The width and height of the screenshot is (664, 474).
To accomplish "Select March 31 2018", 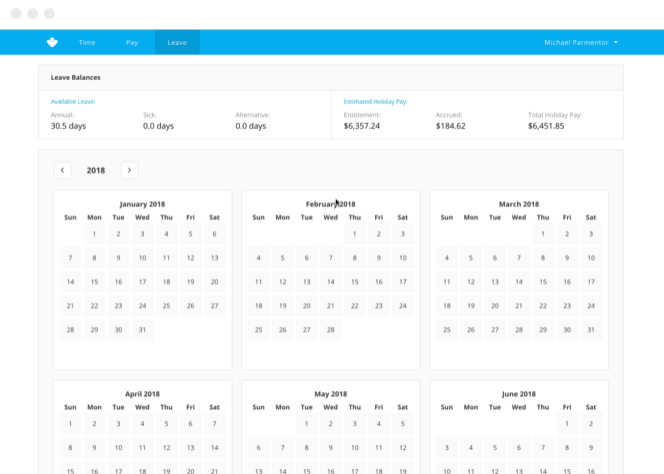I will tap(591, 330).
